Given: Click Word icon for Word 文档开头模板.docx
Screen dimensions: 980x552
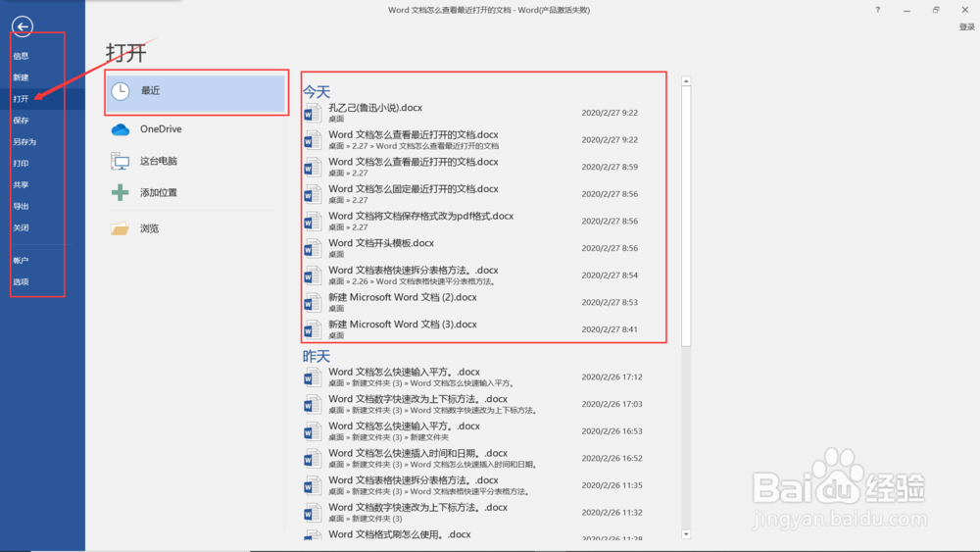Looking at the screenshot, I should click(312, 248).
